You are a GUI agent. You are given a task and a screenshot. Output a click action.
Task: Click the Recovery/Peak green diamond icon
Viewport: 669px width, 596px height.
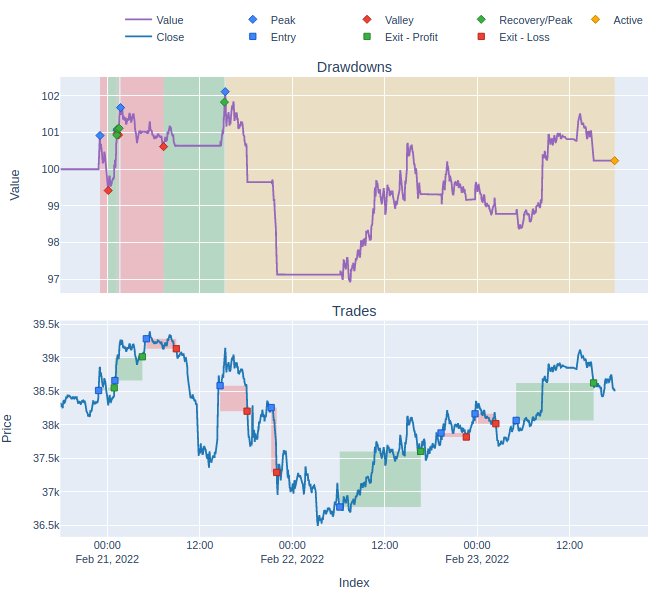tap(481, 20)
